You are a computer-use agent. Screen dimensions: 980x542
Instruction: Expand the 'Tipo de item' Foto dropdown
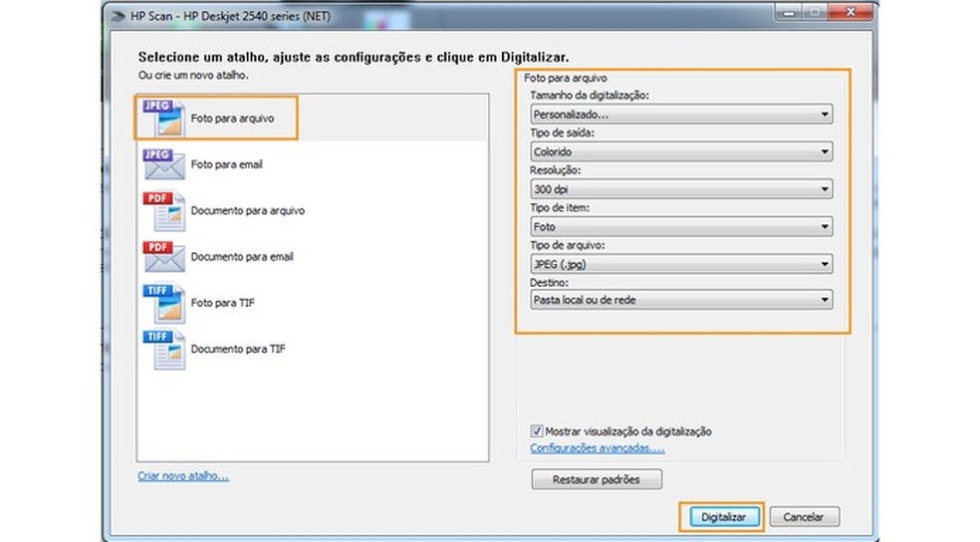pyautogui.click(x=681, y=226)
